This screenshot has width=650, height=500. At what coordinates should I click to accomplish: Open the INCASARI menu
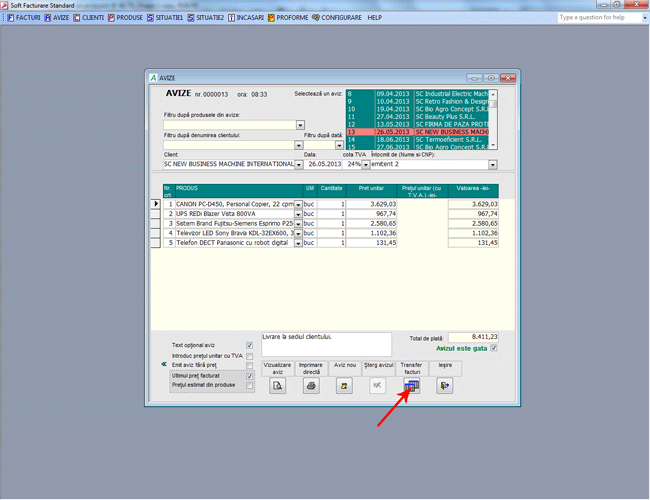pos(246,17)
